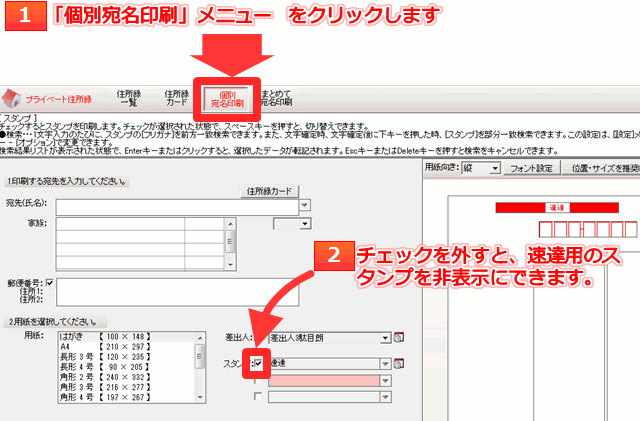Viewport: 640px width, 421px height.
Task: Select 長形4号【90 × 205】 paper
Action: tap(127, 367)
